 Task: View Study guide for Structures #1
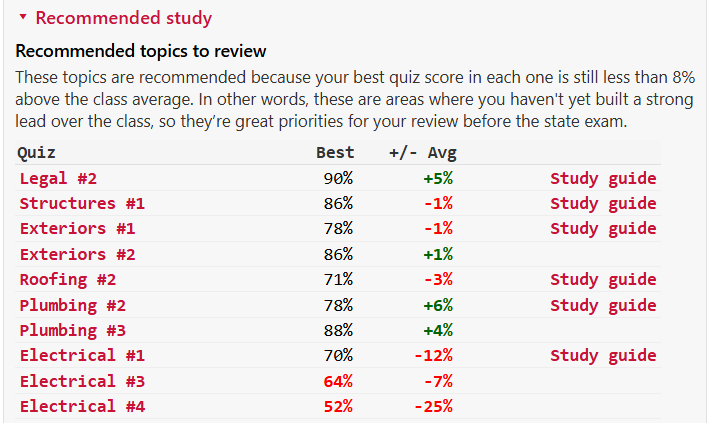[603, 204]
